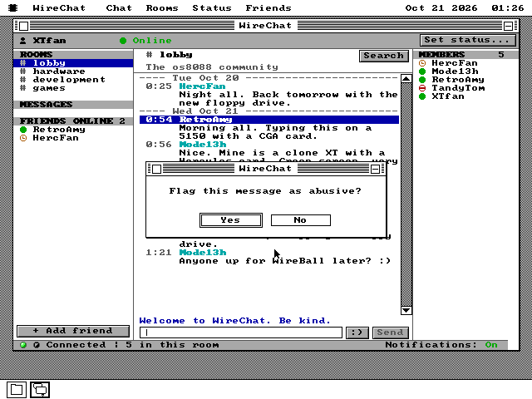Click the scroll up arrow in chat
The image size is (532, 399).
point(406,79)
